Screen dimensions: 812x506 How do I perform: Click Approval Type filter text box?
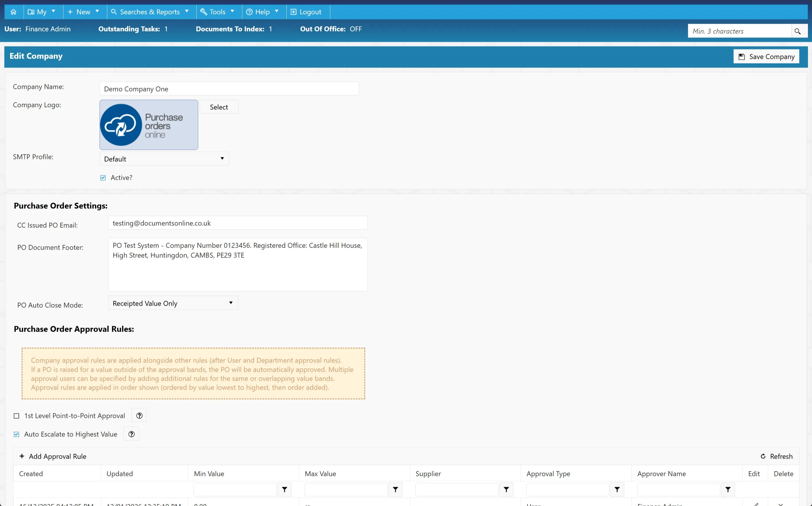[567, 490]
